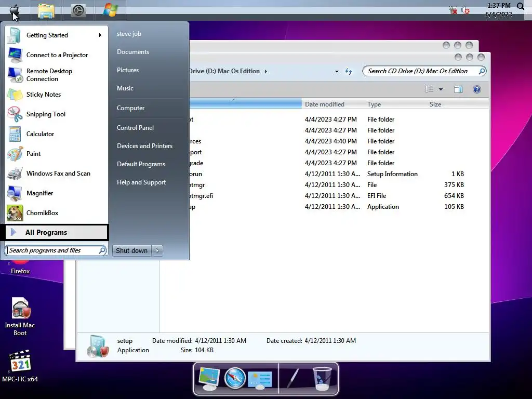Click the desktop monitor icon in dock
The image size is (532, 399).
pyautogui.click(x=209, y=379)
